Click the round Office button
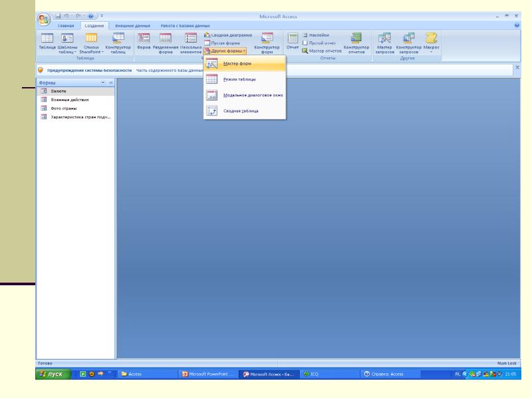 click(44, 19)
